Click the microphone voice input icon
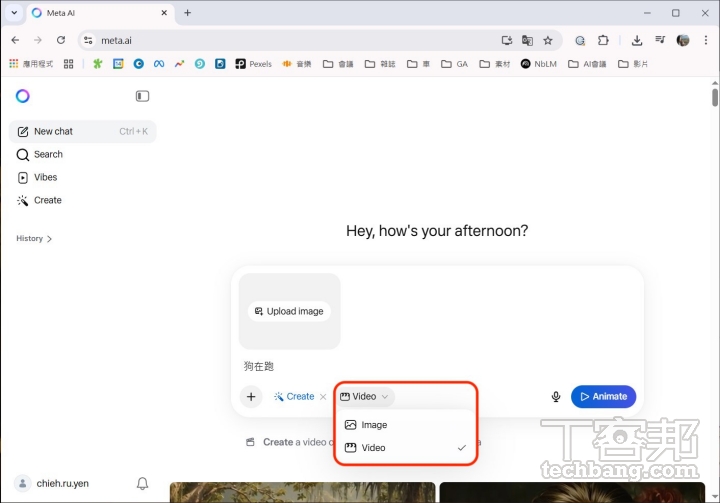 556,396
